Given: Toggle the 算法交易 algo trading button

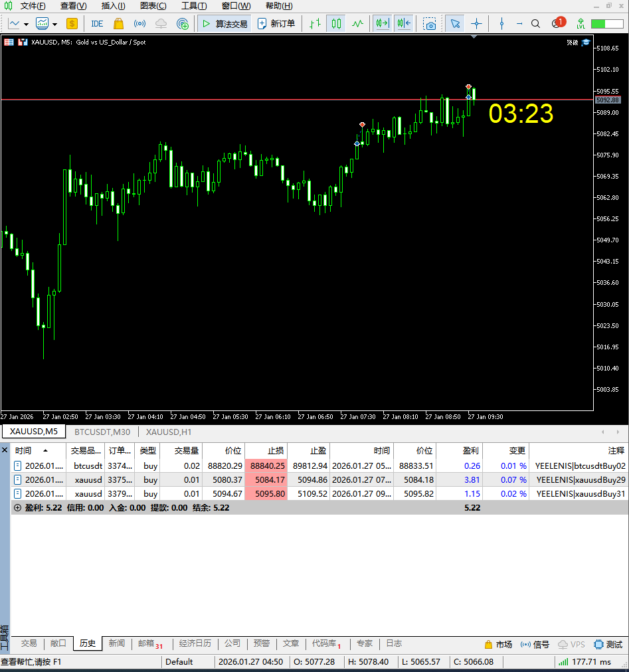Looking at the screenshot, I should click(x=225, y=23).
